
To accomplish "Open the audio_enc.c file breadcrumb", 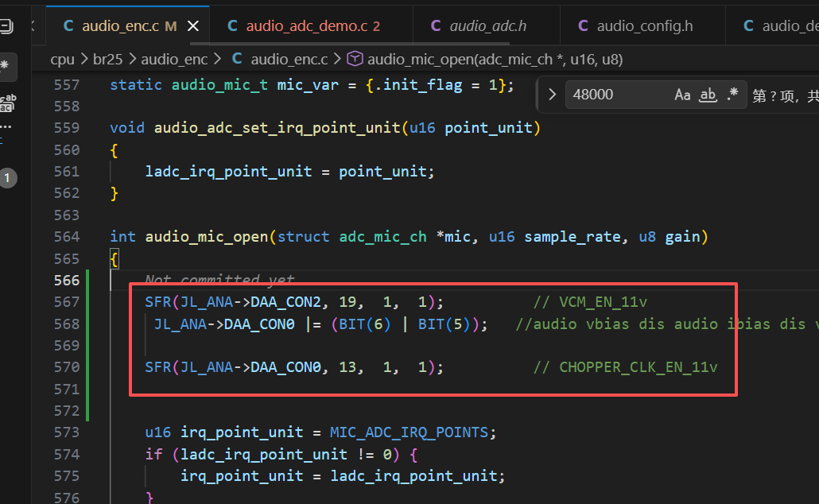I will 289,60.
